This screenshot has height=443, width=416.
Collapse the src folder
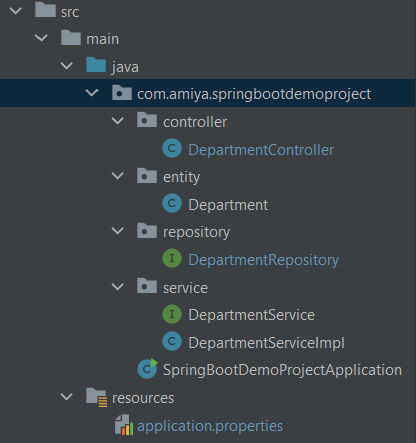click(16, 11)
